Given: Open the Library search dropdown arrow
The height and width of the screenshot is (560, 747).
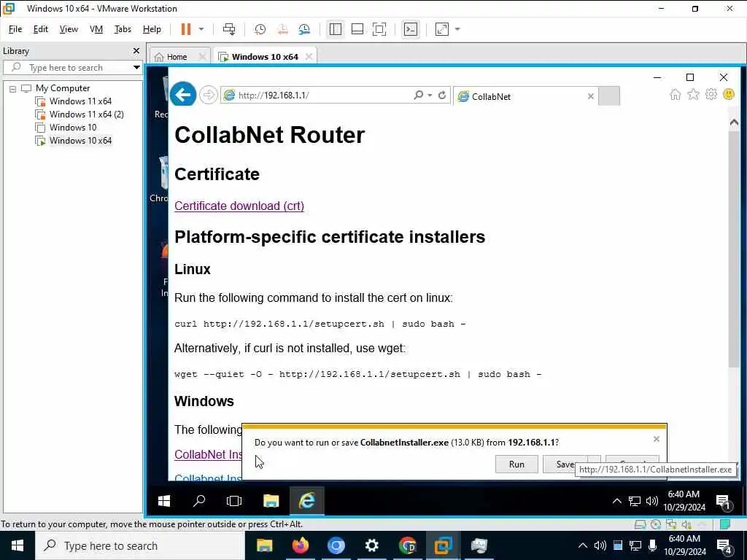Looking at the screenshot, I should point(136,68).
